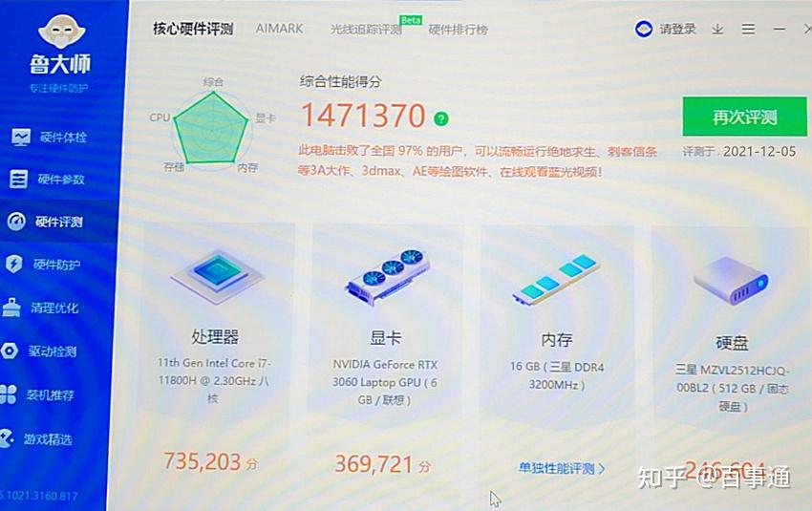Open 硬件防护 shield icon
This screenshot has height=511, width=812.
click(x=14, y=264)
